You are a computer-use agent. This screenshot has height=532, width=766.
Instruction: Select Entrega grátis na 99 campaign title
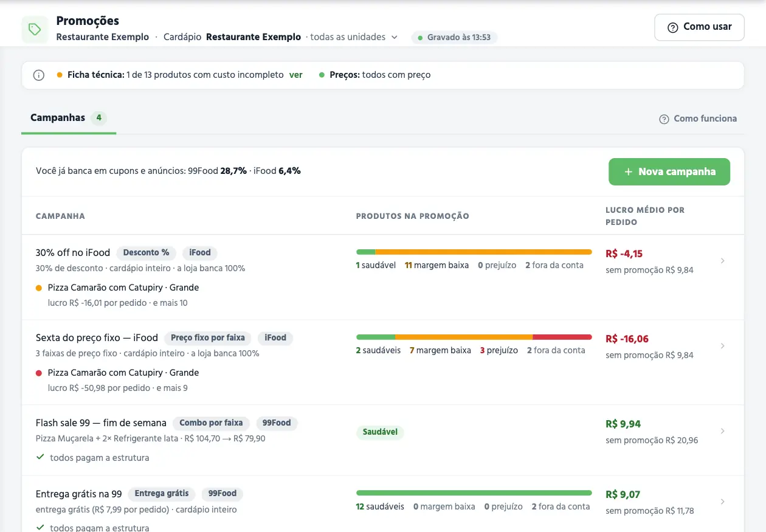(79, 494)
